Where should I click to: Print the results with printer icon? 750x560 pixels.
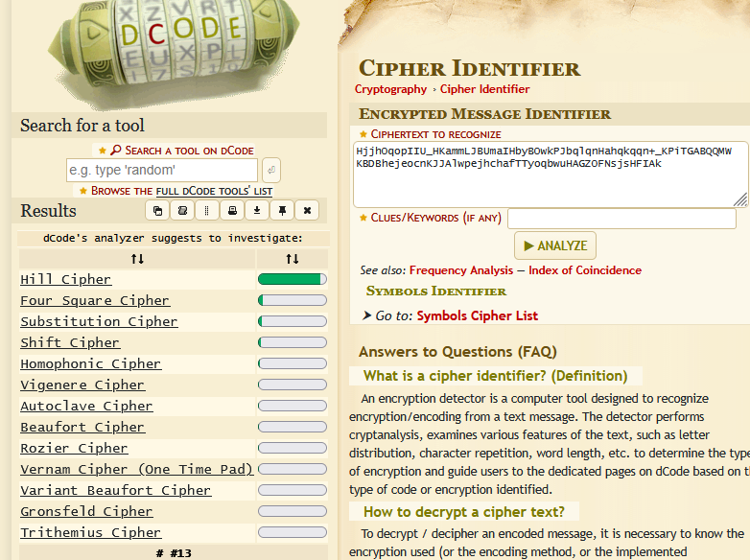232,210
